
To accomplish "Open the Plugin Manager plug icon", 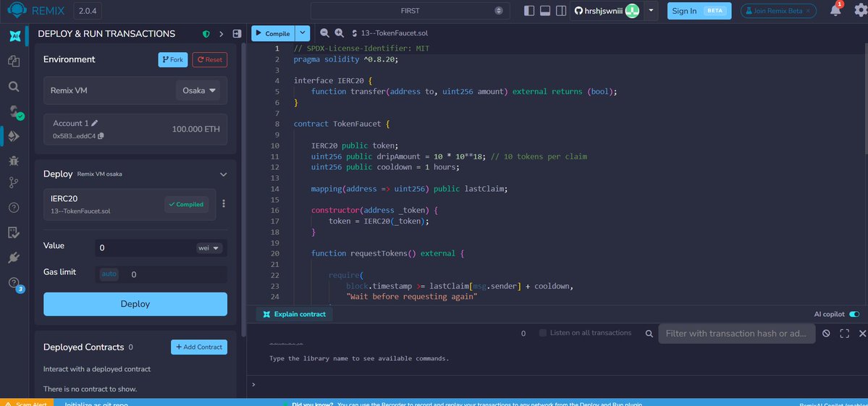I will pos(14,258).
